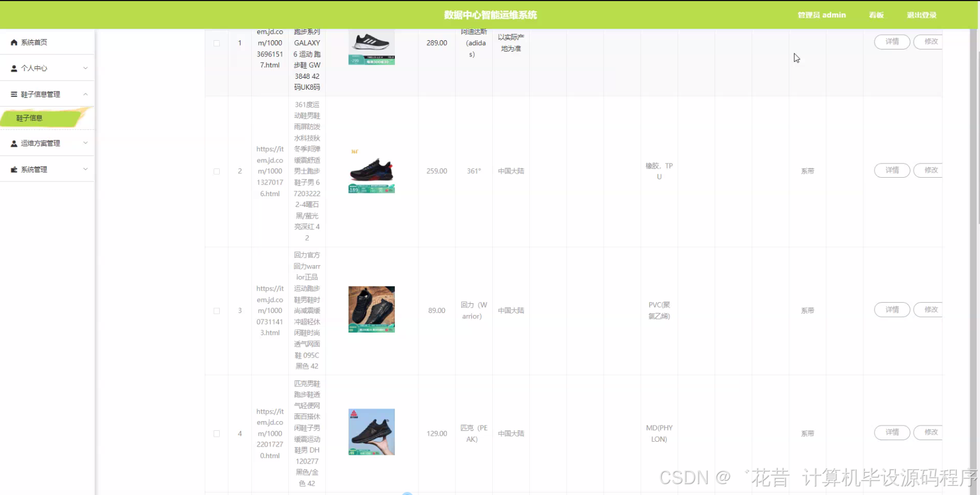980x495 pixels.
Task: Tick the checkbox for row 1
Action: [x=216, y=43]
